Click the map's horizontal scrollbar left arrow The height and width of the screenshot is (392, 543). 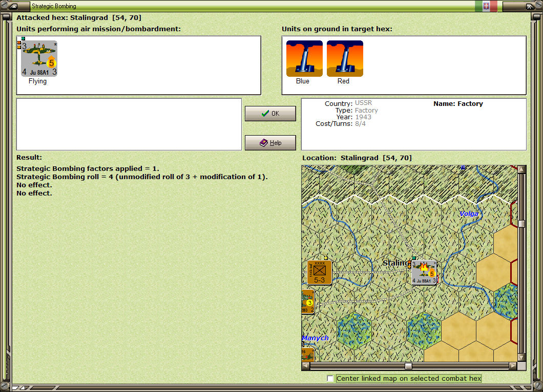point(305,366)
